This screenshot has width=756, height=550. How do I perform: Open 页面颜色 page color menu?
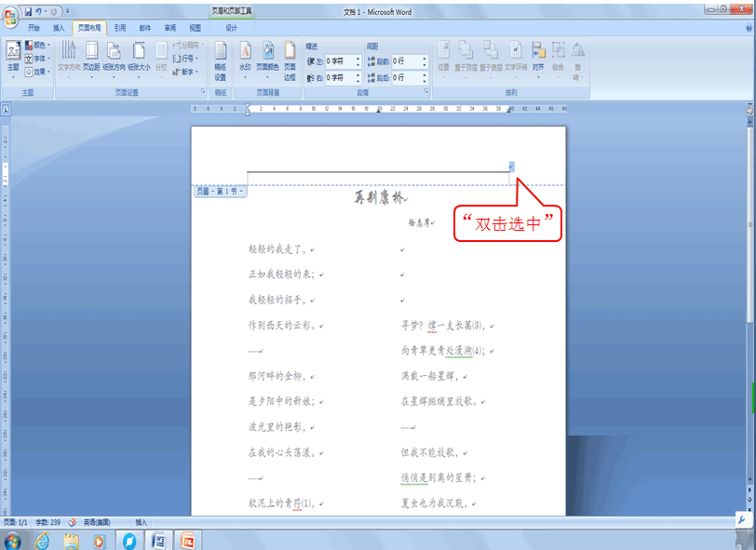[267, 60]
